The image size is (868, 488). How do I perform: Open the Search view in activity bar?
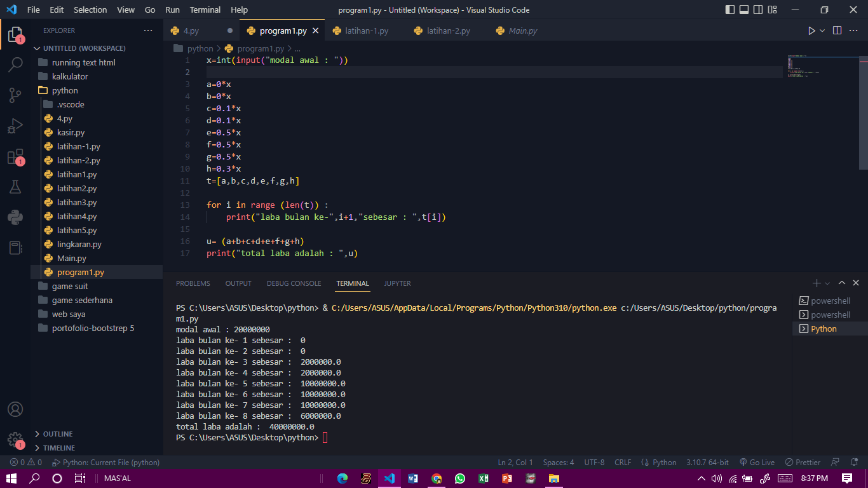[x=15, y=64]
